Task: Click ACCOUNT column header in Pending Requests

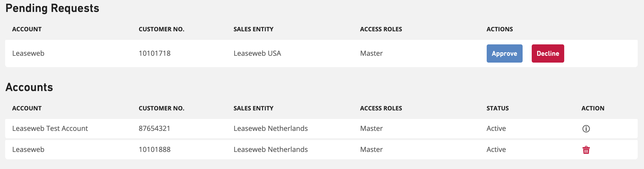Action: [27, 29]
